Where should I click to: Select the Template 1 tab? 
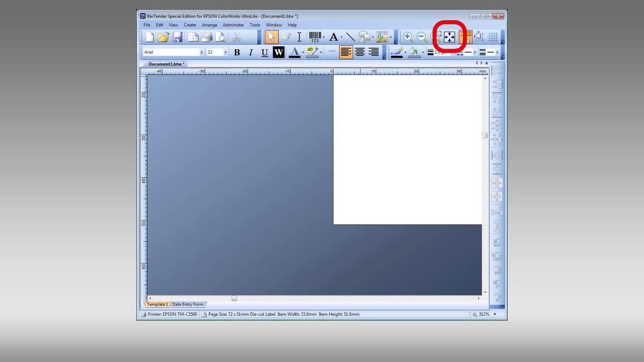[x=157, y=304]
